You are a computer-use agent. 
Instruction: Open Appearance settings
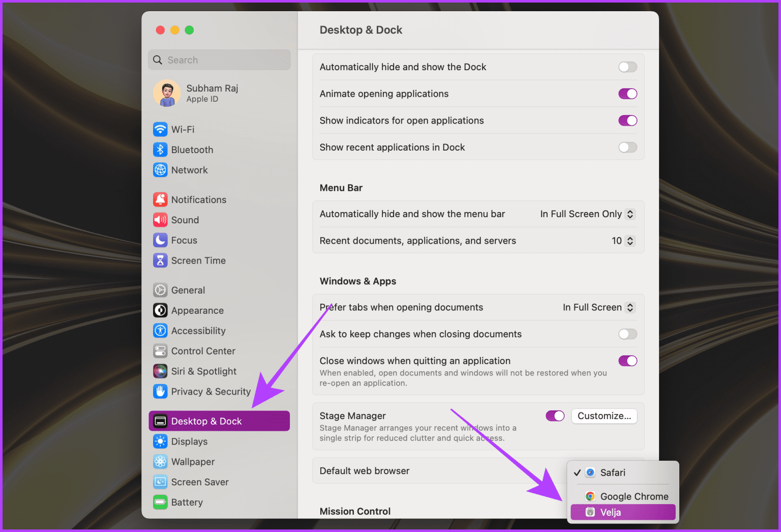point(197,310)
